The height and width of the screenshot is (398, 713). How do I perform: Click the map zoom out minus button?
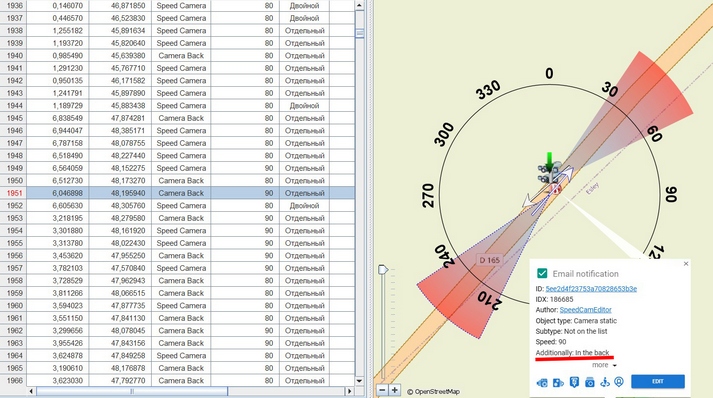pyautogui.click(x=382, y=390)
